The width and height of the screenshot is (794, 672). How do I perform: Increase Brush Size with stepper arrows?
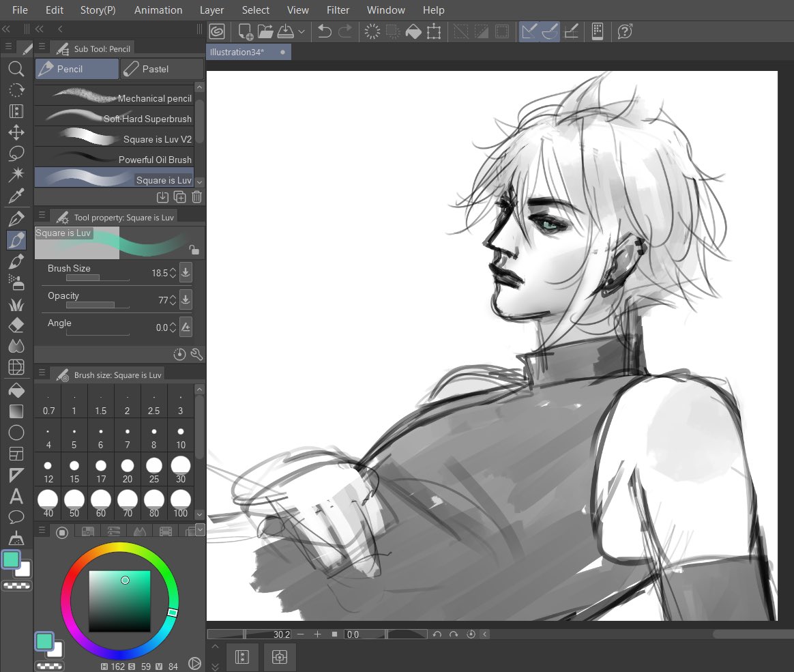[x=173, y=273]
